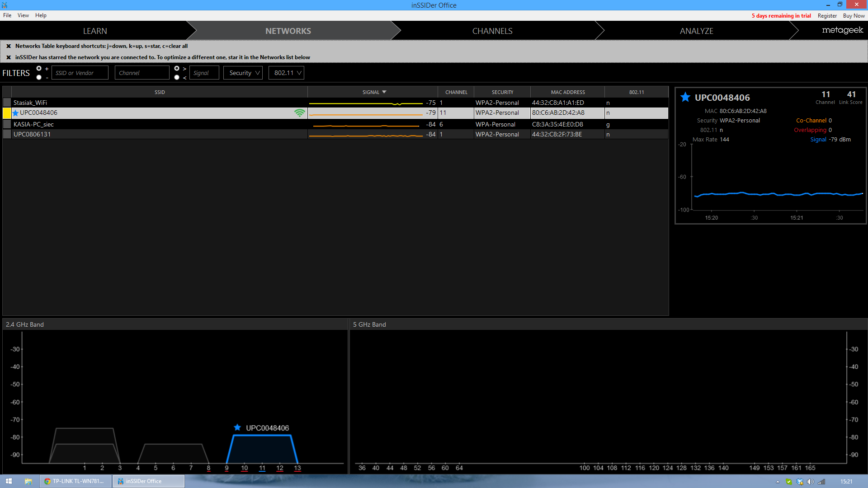Screen dimensions: 868x488
Task: Show hidden system tray icons
Action: [x=778, y=482]
